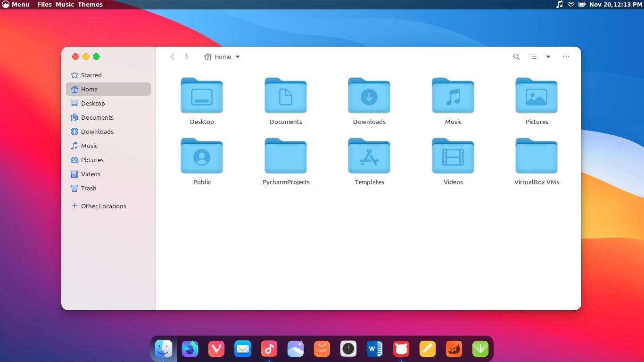The width and height of the screenshot is (644, 362).
Task: Select the Starred section in the sidebar
Action: coord(91,75)
